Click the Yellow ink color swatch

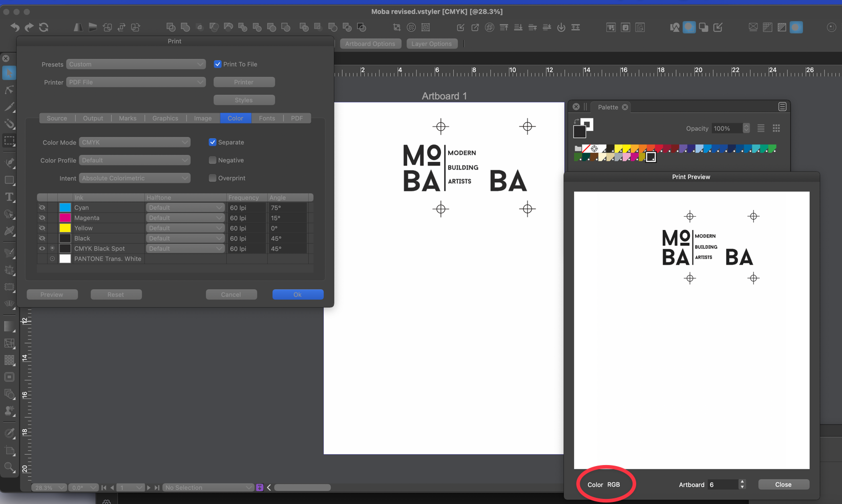coord(65,228)
